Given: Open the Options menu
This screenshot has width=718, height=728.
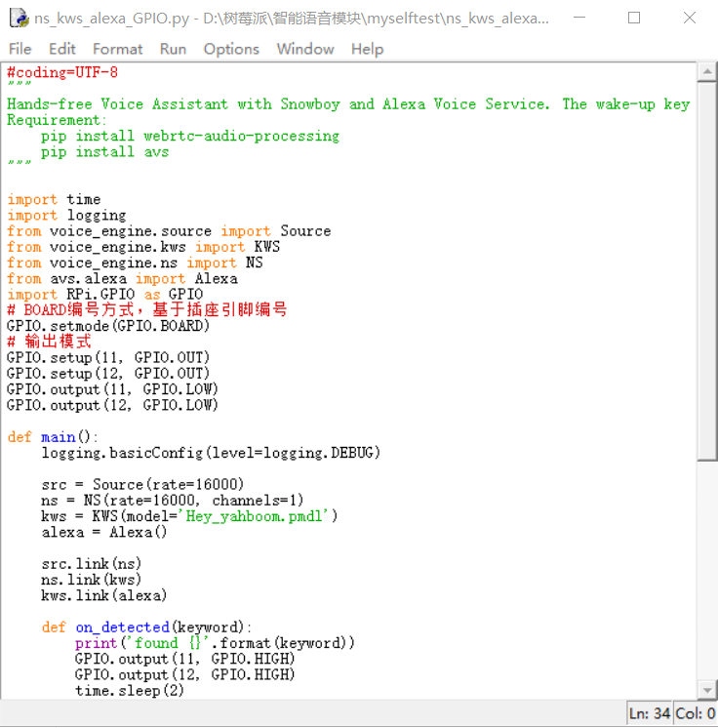Looking at the screenshot, I should tap(231, 49).
